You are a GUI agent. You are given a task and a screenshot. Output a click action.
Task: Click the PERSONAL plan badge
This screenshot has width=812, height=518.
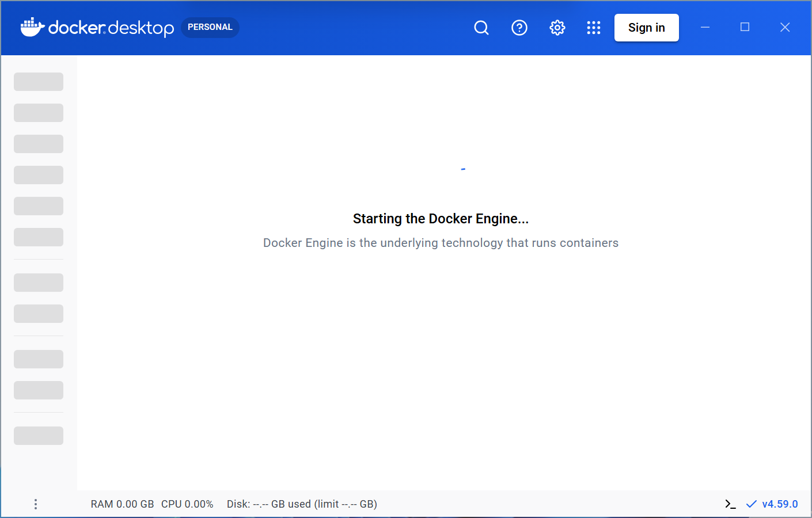210,26
